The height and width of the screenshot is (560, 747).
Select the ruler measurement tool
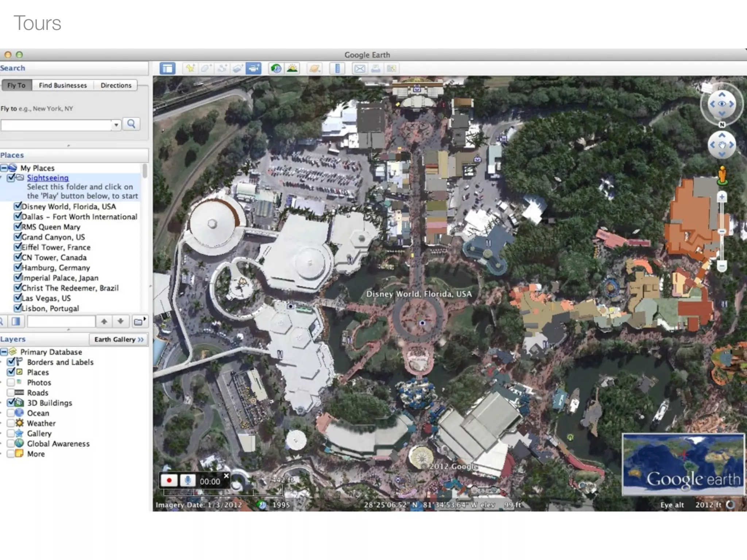tap(337, 69)
